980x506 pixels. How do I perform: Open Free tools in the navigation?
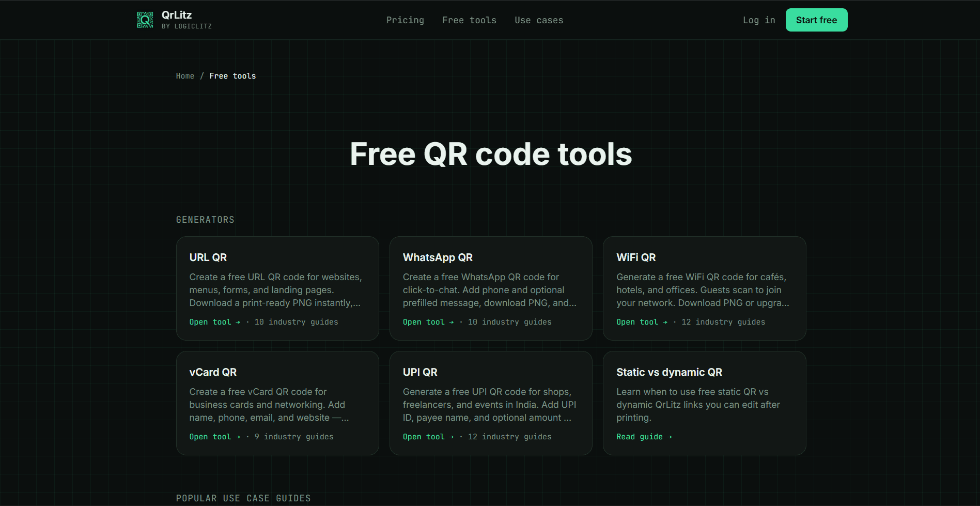click(x=469, y=20)
